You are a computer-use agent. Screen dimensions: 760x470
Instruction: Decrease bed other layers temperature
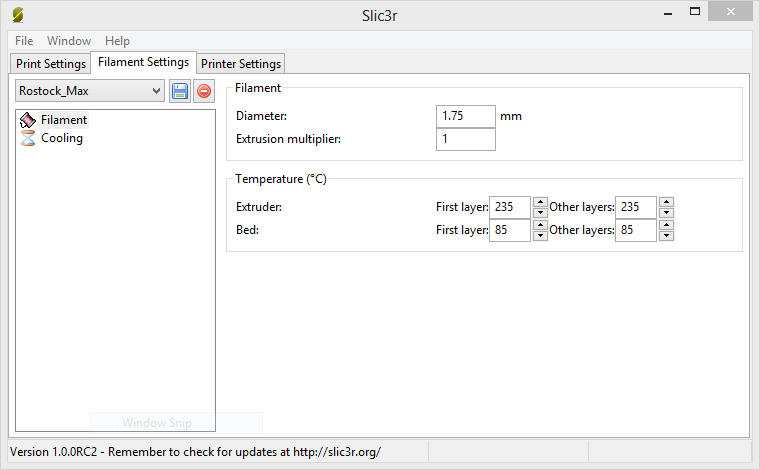coord(666,236)
